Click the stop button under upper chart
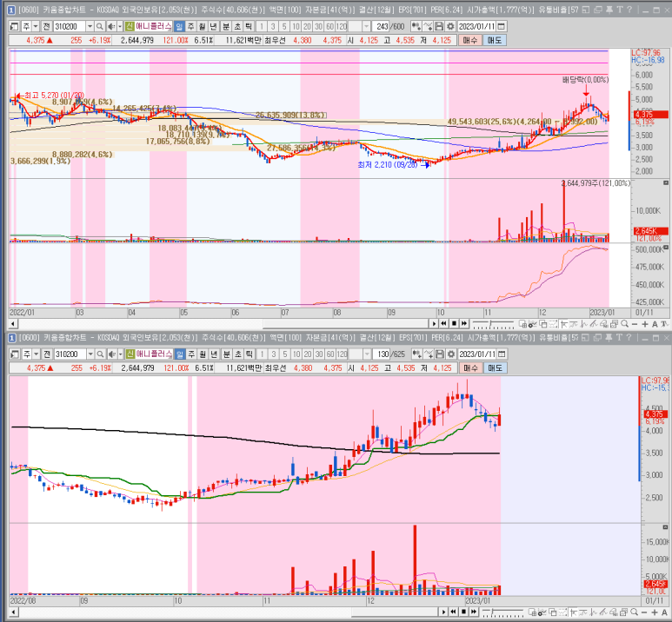 [x=454, y=324]
